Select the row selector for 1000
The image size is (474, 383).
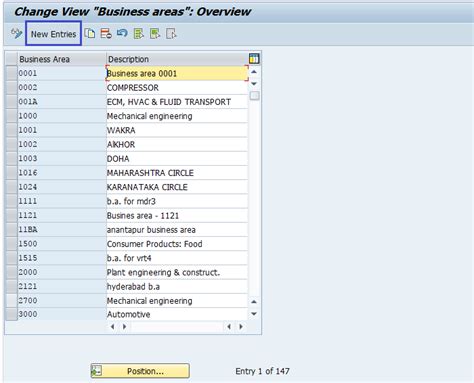pos(11,116)
